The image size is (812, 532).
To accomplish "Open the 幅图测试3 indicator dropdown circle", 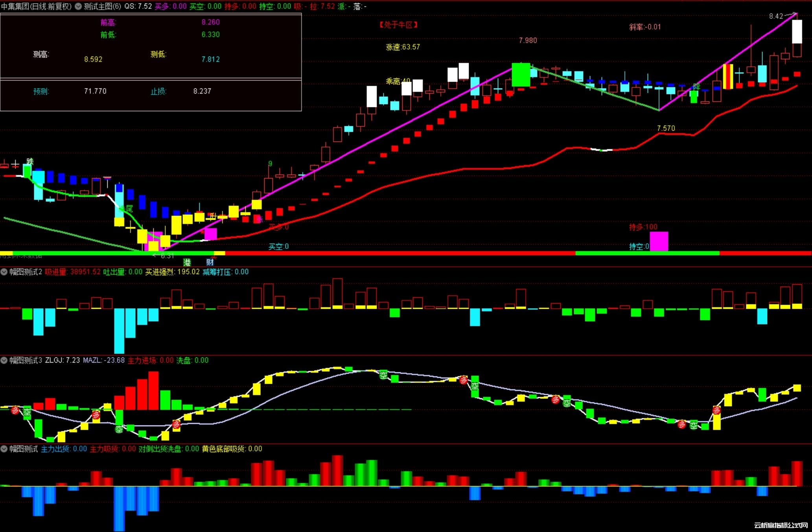I will coord(4,360).
